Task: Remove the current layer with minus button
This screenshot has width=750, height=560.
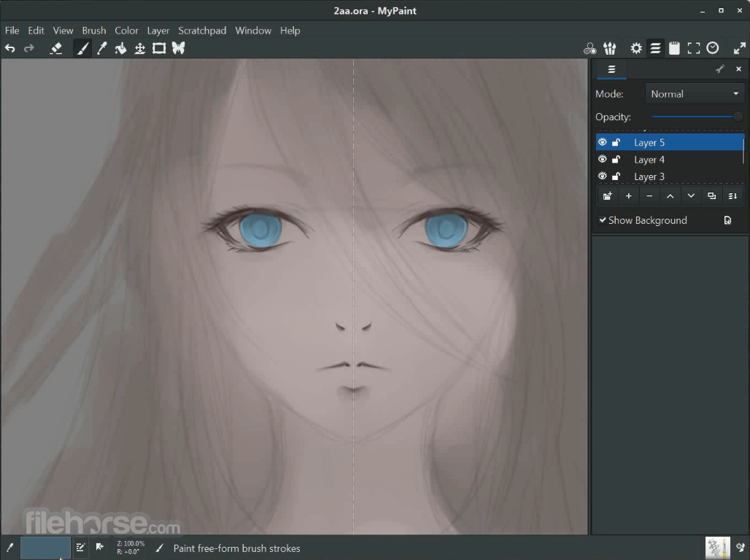Action: pyautogui.click(x=649, y=196)
